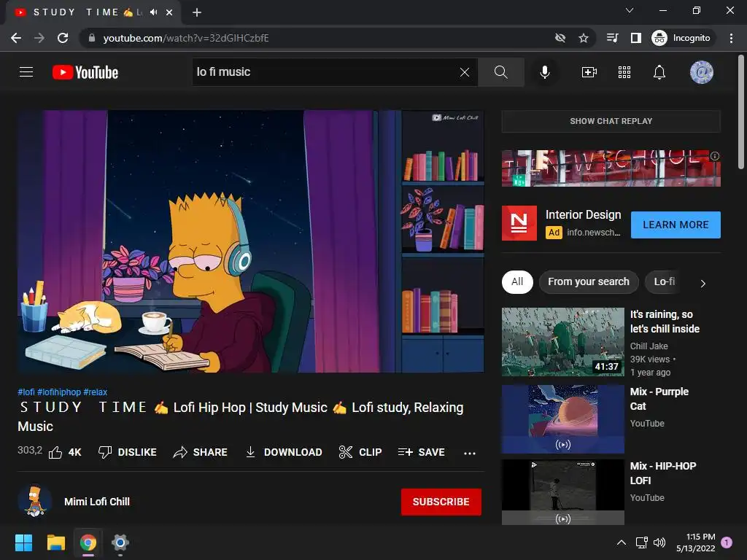Open the notifications bell
Screen dimensions: 747x560
coord(659,72)
